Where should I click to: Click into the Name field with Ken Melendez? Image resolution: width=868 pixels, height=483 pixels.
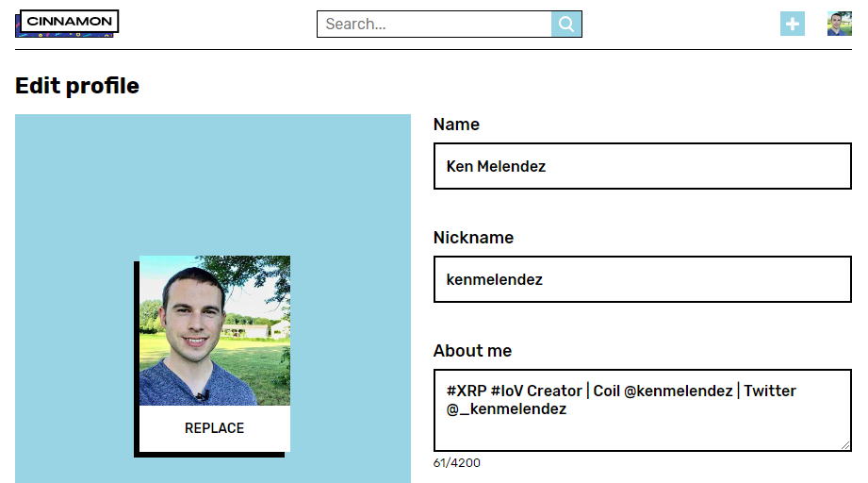click(642, 166)
